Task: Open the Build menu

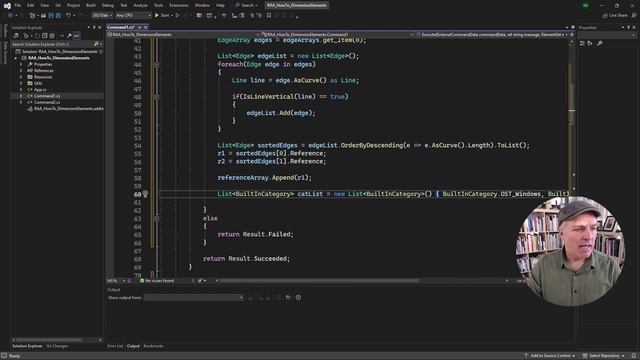Action: pos(91,5)
